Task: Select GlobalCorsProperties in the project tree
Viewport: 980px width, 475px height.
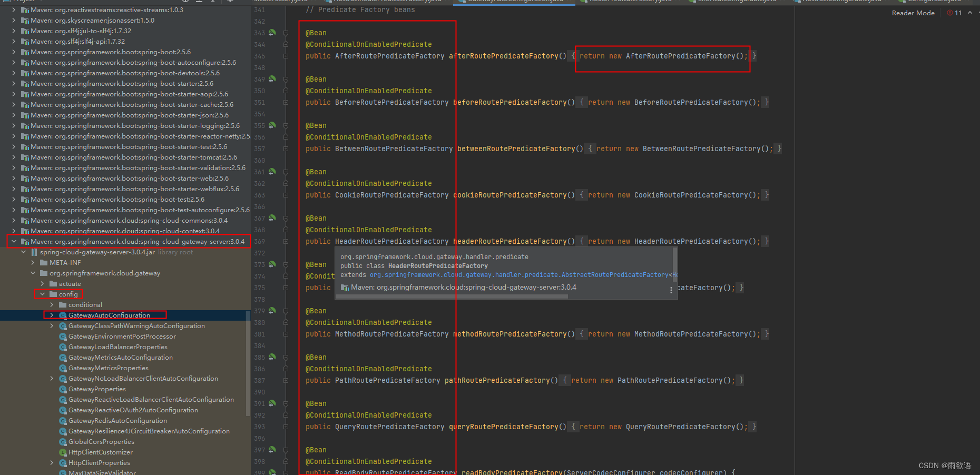Action: [101, 442]
